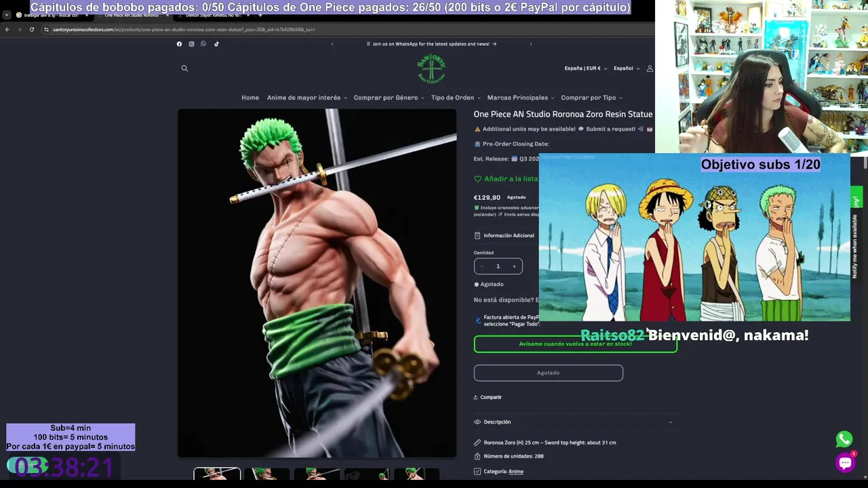
Task: Open España EUR € country selector
Action: 585,68
